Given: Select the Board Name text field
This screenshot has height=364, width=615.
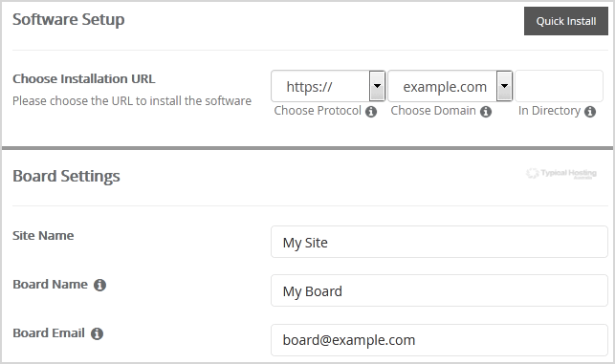Looking at the screenshot, I should pos(439,290).
